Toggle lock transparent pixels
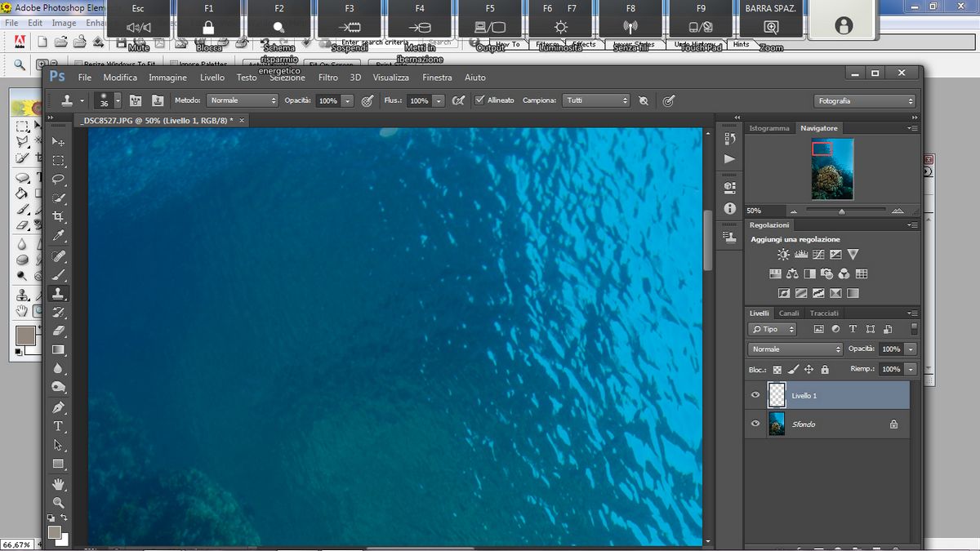 coord(777,370)
